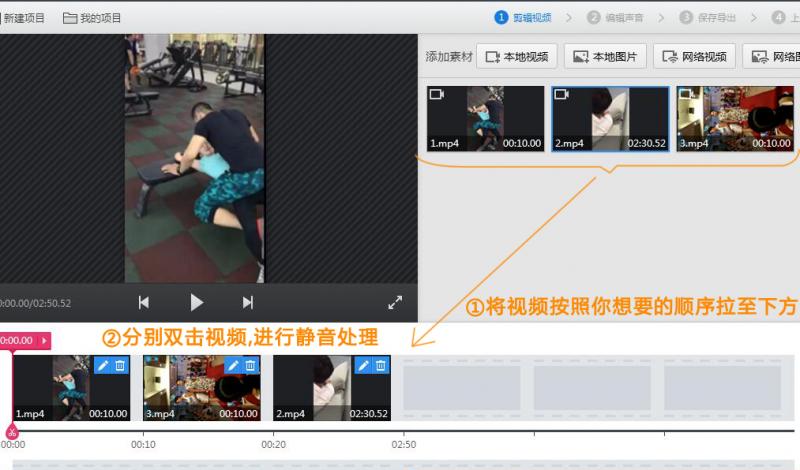This screenshot has height=470, width=800.
Task: Skip to next clip in player
Action: [248, 303]
